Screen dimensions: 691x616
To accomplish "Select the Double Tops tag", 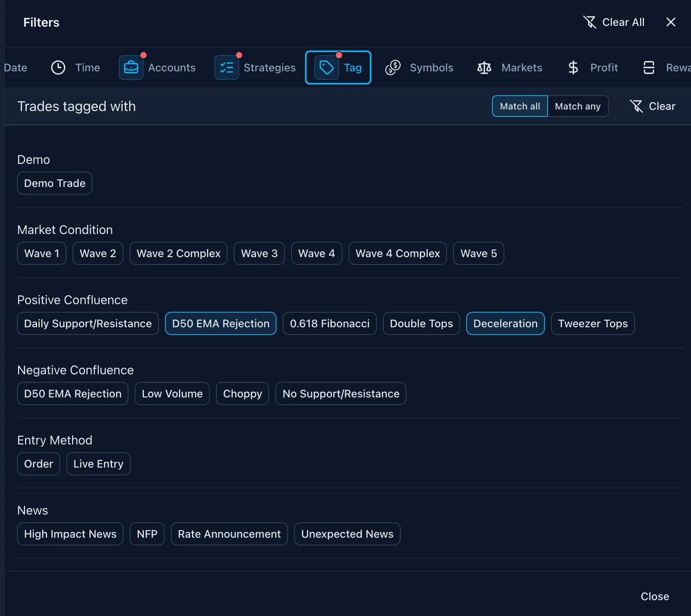I will pos(422,323).
